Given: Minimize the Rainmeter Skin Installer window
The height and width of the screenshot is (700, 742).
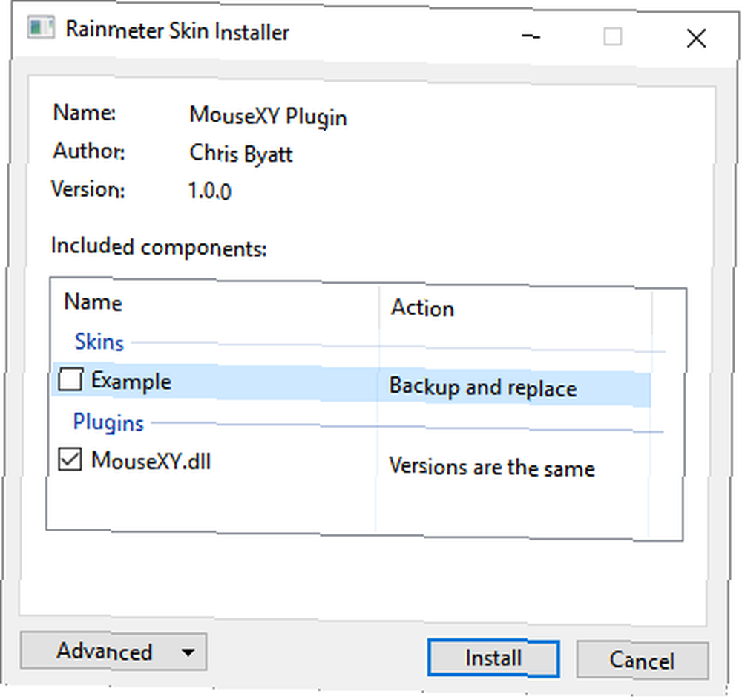Looking at the screenshot, I should 531,36.
